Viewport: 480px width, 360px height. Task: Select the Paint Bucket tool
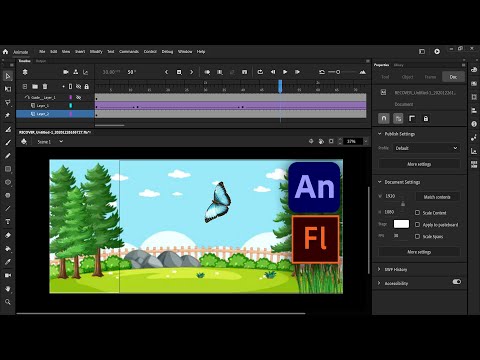tap(8, 249)
